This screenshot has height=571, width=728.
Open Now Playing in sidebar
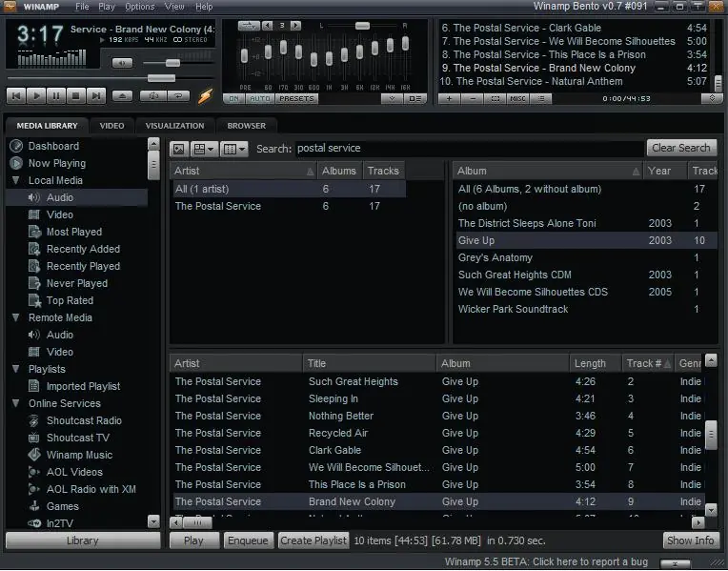57,163
